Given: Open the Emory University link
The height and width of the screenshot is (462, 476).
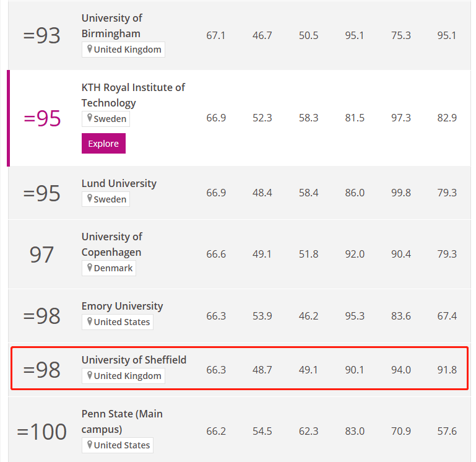Looking at the screenshot, I should tap(122, 306).
